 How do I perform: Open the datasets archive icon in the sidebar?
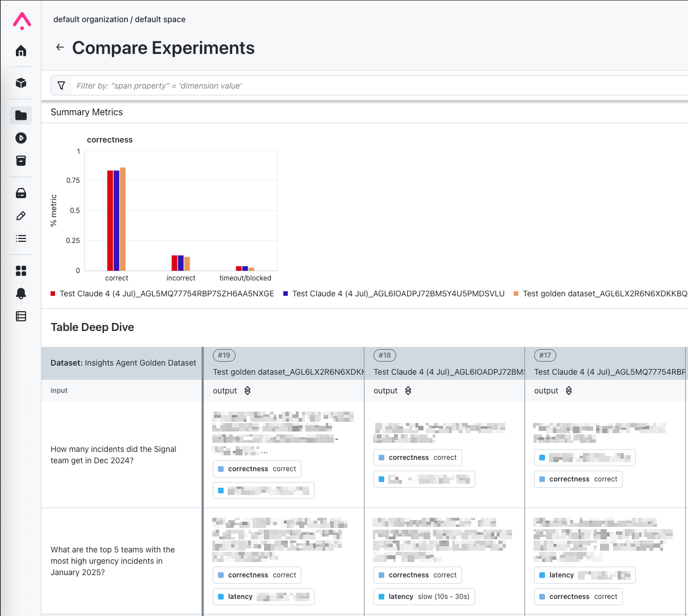pos(21,161)
